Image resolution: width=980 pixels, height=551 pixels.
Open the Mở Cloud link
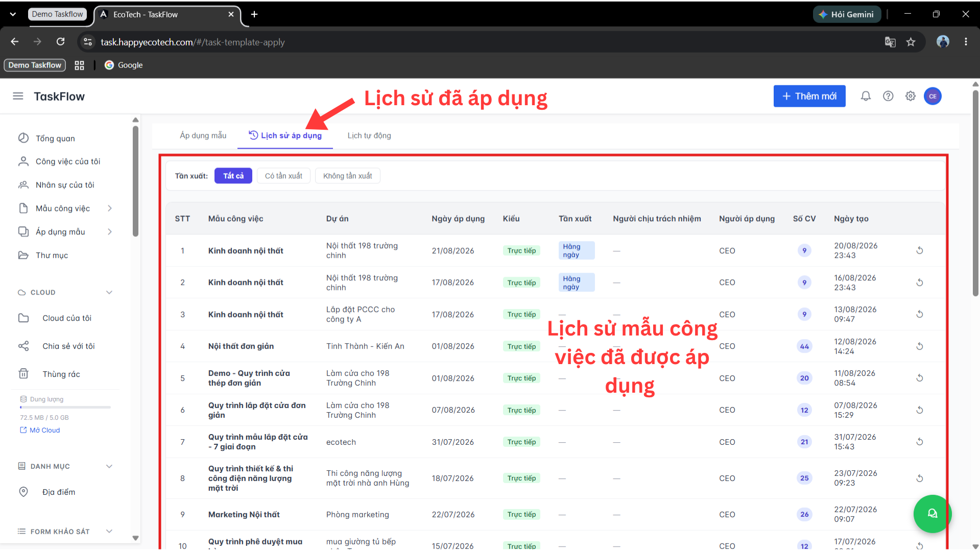pyautogui.click(x=40, y=430)
